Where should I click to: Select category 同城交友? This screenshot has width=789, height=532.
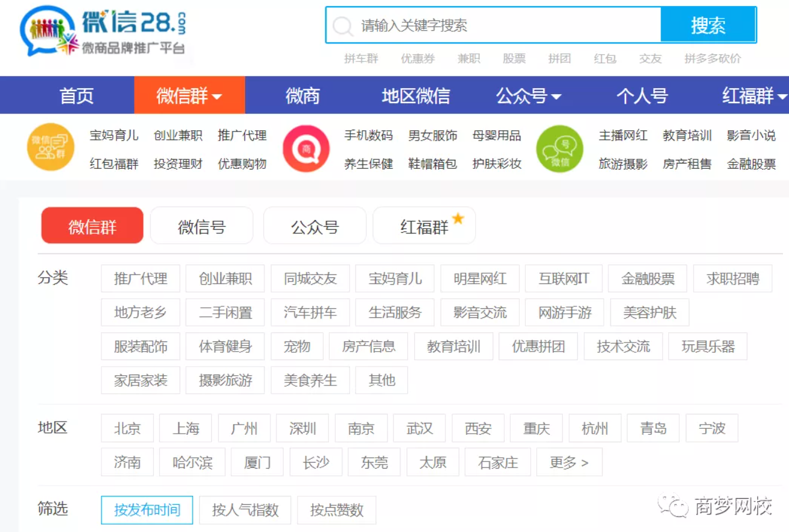tap(310, 279)
